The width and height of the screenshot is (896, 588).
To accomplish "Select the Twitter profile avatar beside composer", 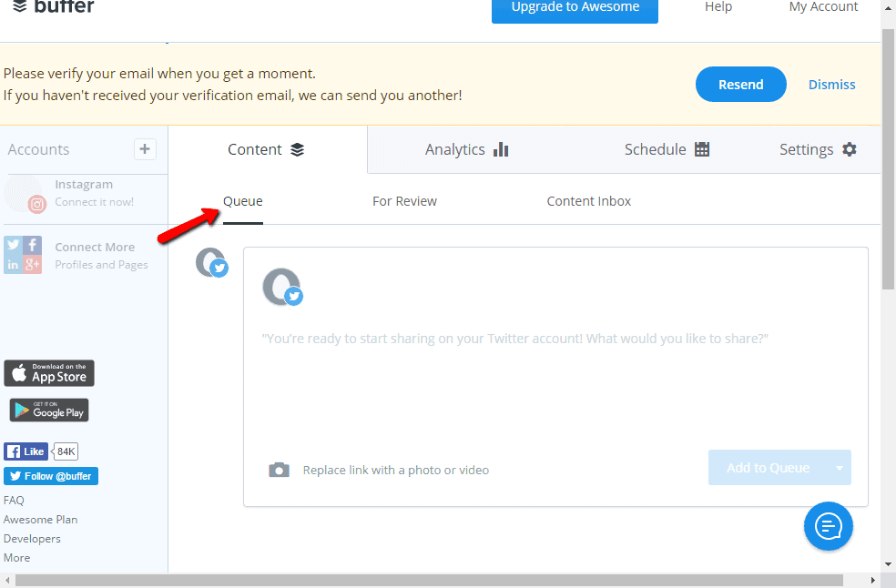I will tap(211, 262).
